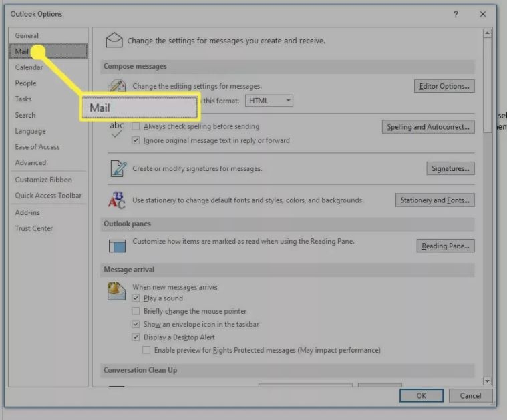Click the Reading Pane button
The image size is (507, 420).
coord(446,246)
